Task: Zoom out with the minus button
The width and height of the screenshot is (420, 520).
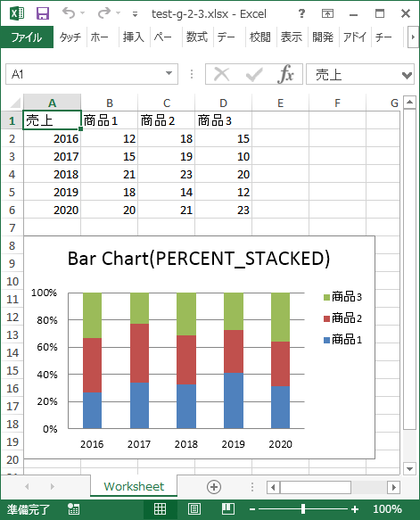Action: 252,509
